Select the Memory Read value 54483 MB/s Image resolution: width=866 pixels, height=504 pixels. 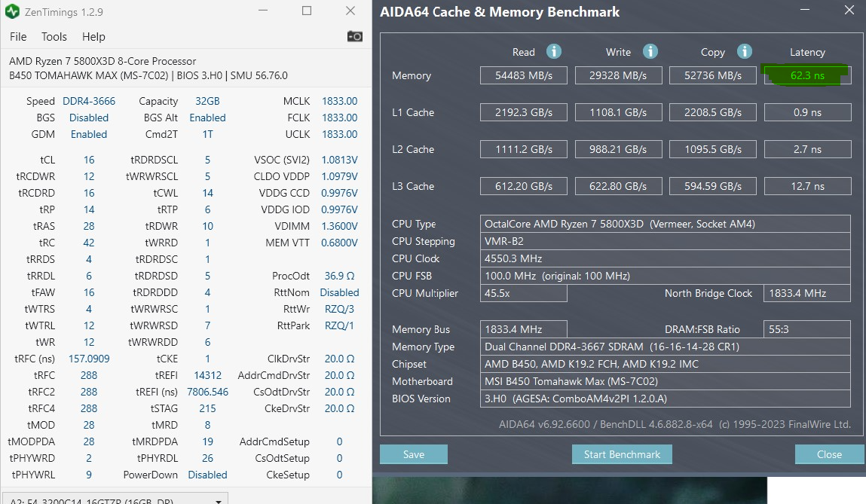click(524, 75)
